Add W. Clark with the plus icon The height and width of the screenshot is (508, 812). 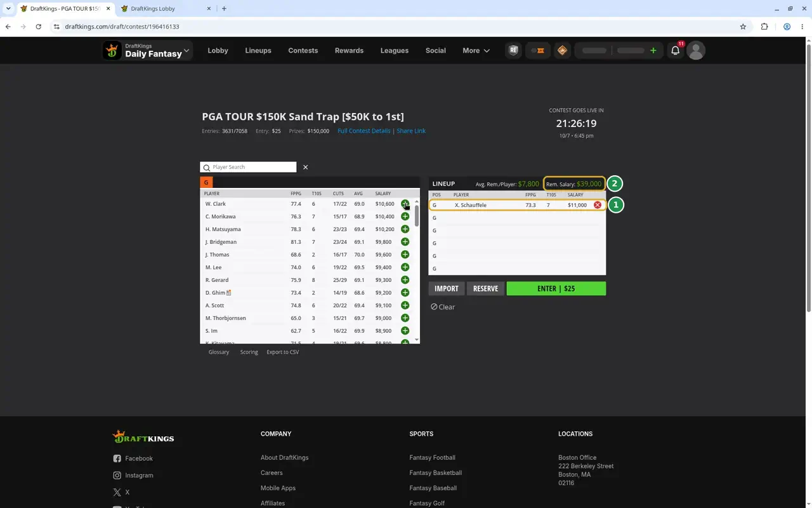click(x=405, y=204)
